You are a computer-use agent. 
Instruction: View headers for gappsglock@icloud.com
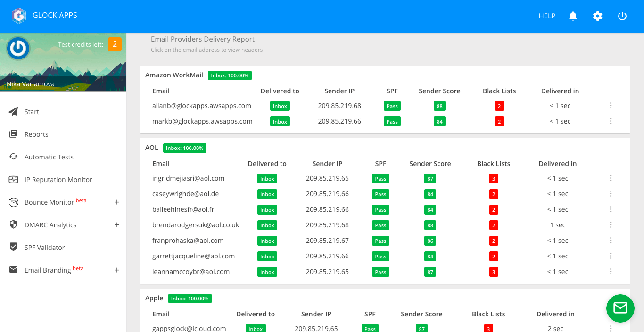tap(189, 328)
